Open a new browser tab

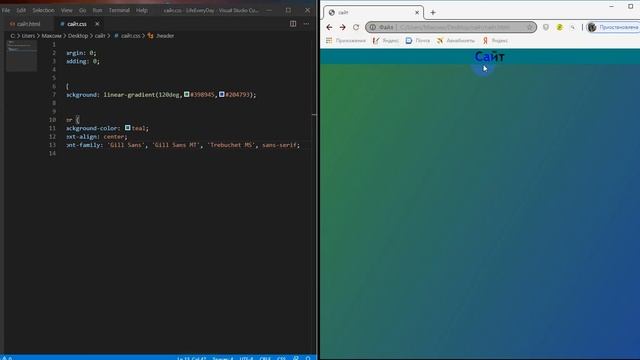pos(433,13)
